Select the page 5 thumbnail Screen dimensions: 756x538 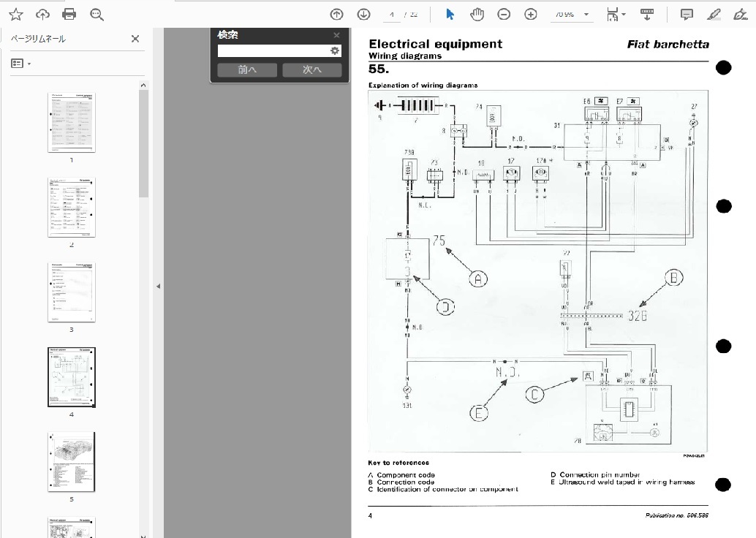[72, 462]
